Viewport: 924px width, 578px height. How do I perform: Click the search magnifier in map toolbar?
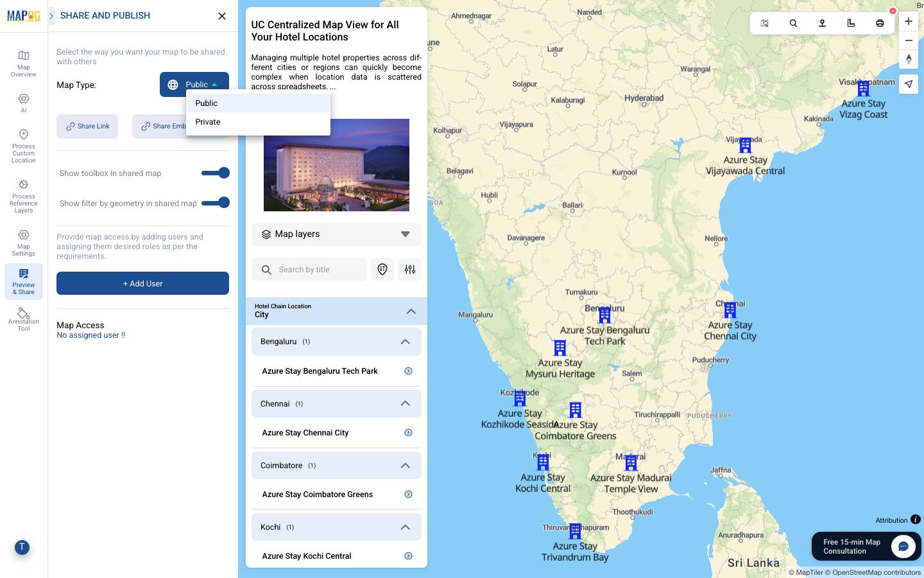click(793, 23)
